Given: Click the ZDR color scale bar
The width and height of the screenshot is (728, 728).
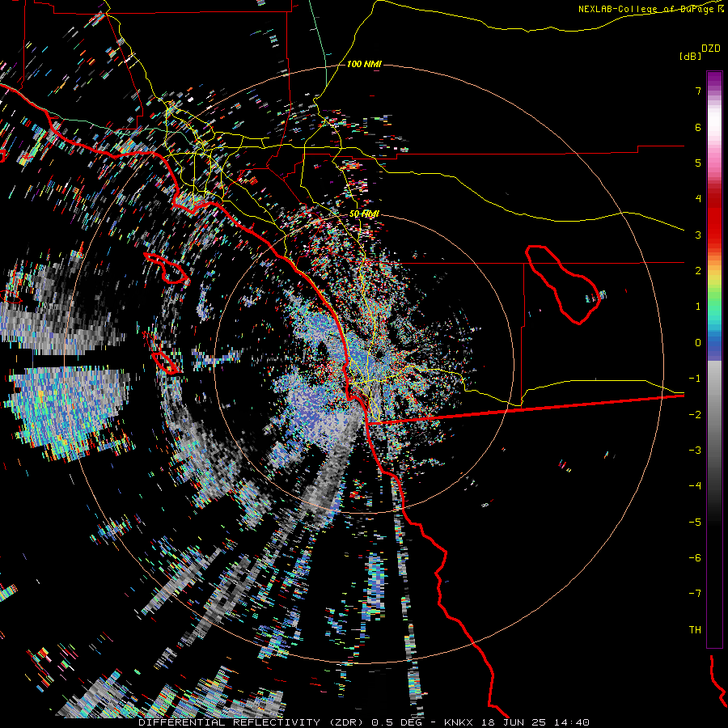Looking at the screenshot, I should [x=714, y=359].
